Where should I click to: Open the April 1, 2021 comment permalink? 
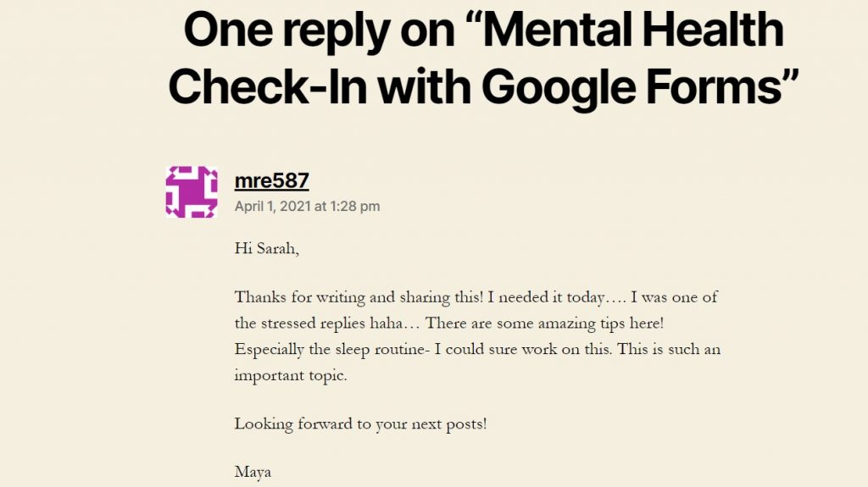(x=307, y=206)
